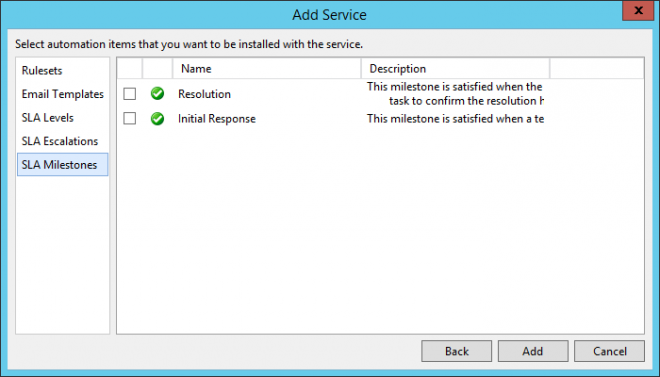This screenshot has width=660, height=377.
Task: Click Add to install the service
Action: coord(533,351)
